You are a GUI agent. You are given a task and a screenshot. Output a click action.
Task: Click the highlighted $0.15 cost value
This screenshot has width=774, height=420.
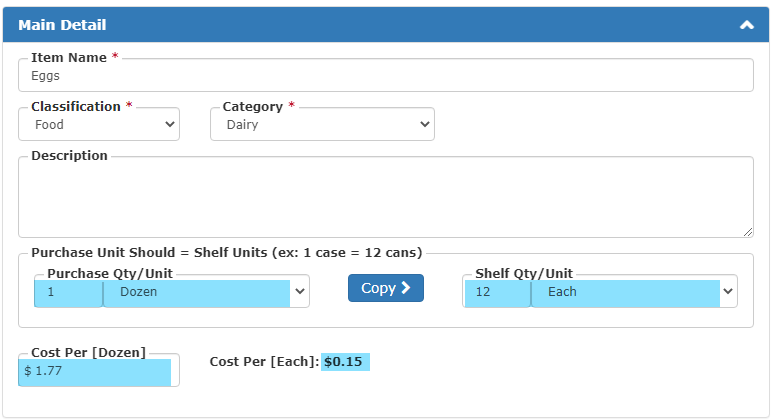click(344, 362)
